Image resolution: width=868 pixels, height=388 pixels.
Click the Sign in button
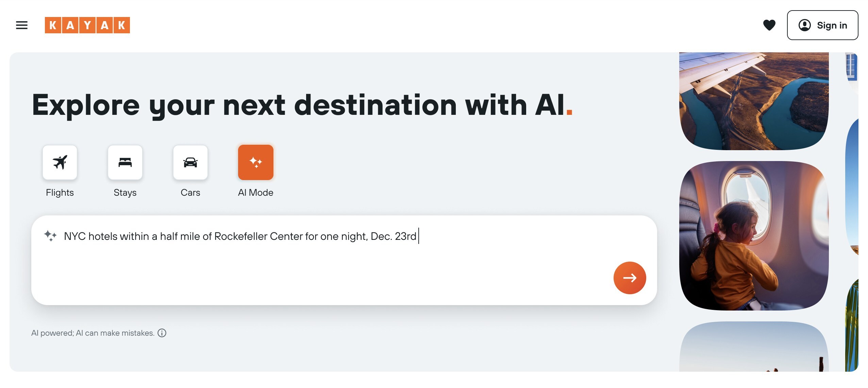(x=822, y=25)
